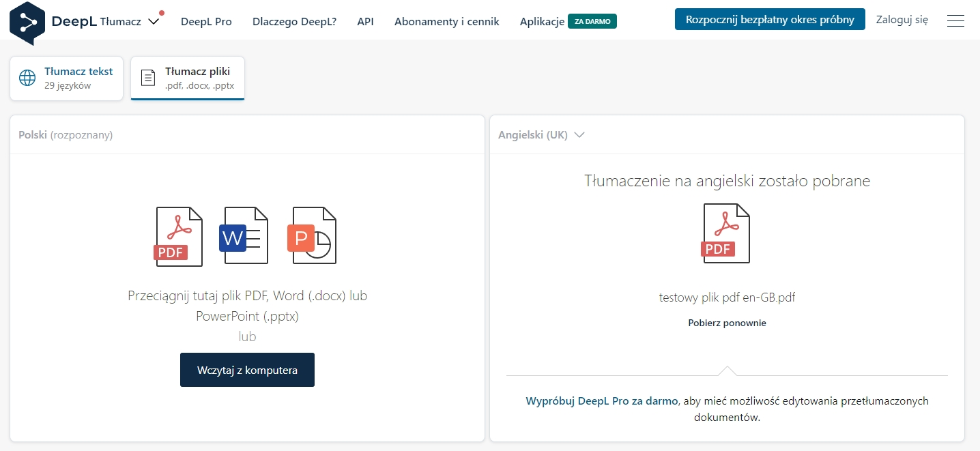980x451 pixels.
Task: Go to Abonamenty i cennik
Action: pos(446,21)
